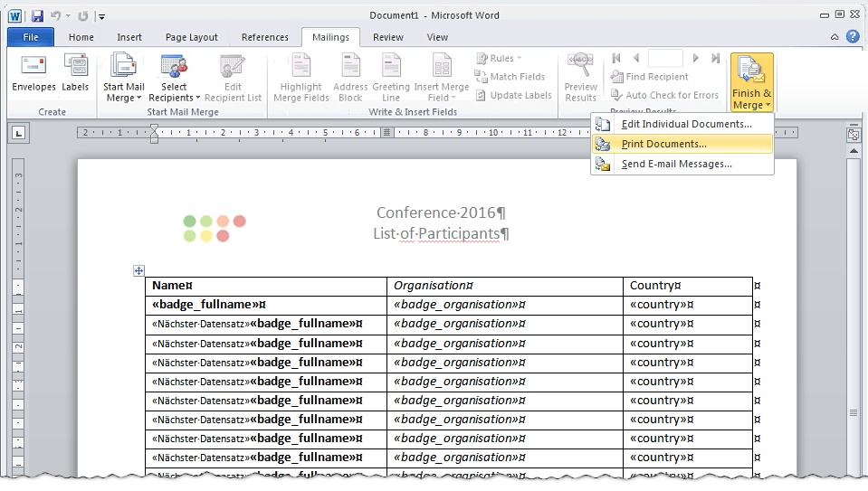Viewport: 868px width, 491px height.
Task: Click the Save icon in quick access toolbar
Action: coord(37,16)
